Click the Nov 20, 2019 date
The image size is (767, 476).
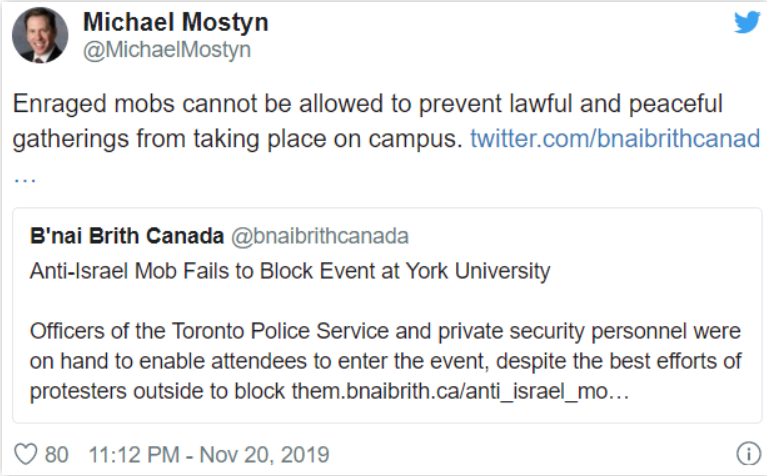(x=264, y=454)
